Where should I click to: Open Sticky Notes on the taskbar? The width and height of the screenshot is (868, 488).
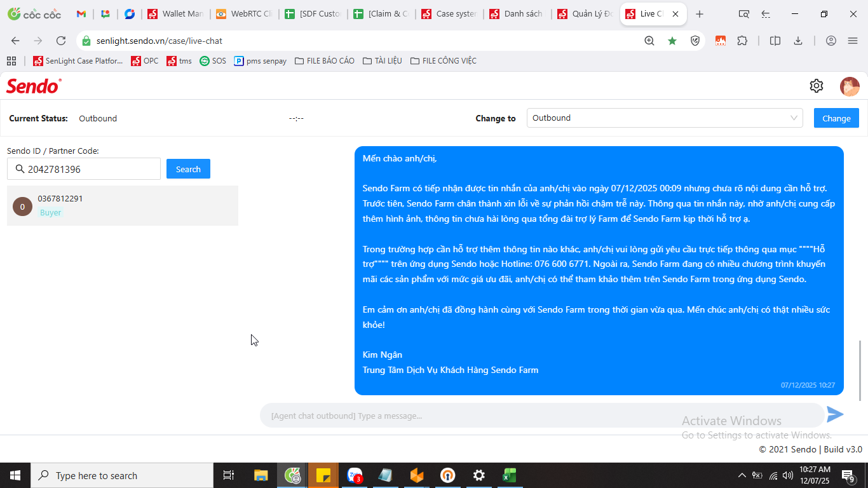coord(323,475)
